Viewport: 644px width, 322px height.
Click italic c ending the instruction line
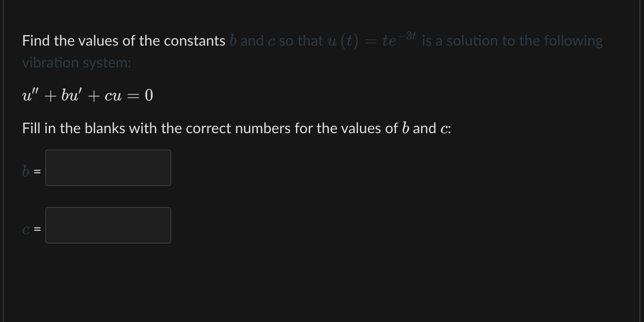coord(444,129)
